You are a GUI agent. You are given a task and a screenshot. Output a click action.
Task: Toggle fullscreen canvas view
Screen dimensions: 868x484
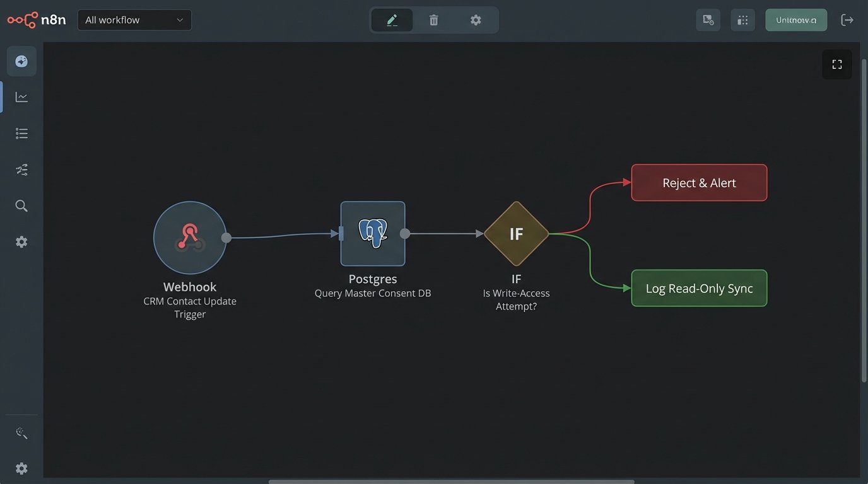(837, 64)
